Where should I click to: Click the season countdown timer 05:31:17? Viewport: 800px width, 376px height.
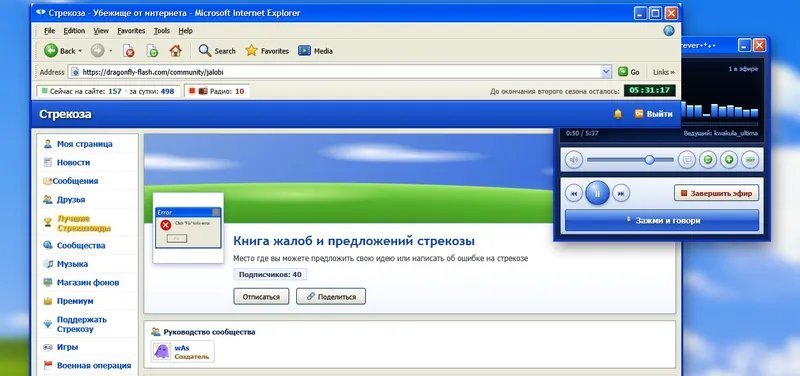649,90
